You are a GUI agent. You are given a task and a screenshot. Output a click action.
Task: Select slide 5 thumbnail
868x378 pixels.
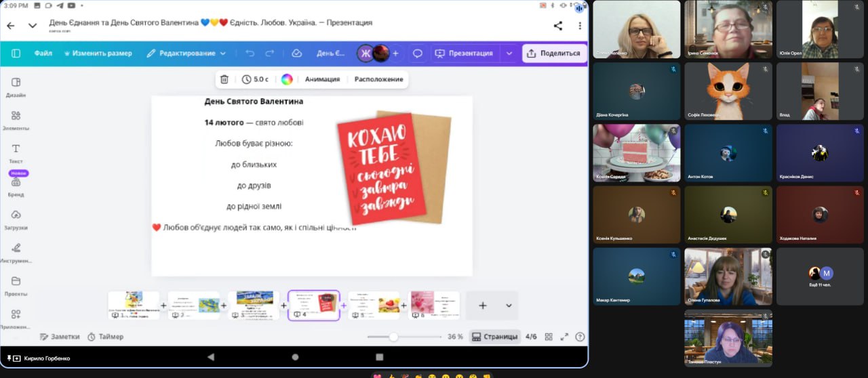click(x=374, y=305)
